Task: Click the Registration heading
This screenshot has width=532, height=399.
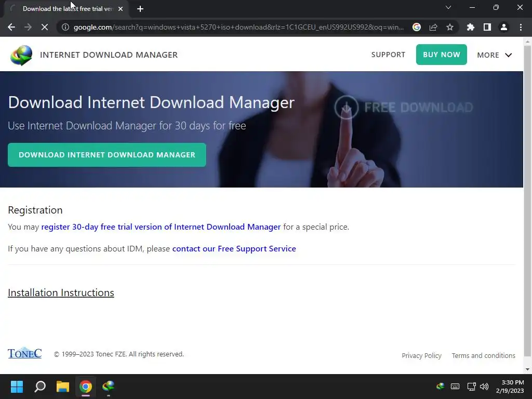Action: (x=35, y=210)
